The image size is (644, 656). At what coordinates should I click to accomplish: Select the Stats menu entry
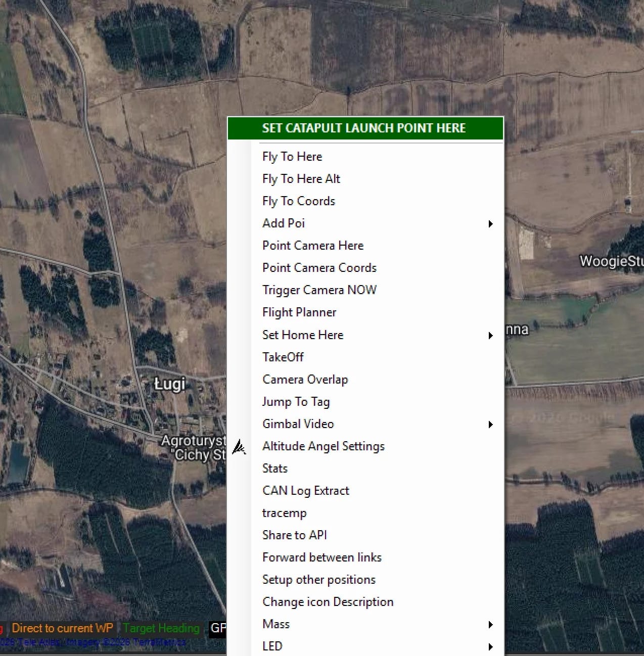point(365,468)
